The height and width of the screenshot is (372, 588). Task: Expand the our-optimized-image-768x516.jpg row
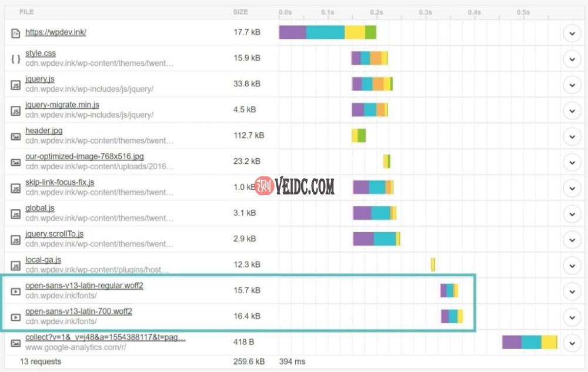tap(572, 163)
